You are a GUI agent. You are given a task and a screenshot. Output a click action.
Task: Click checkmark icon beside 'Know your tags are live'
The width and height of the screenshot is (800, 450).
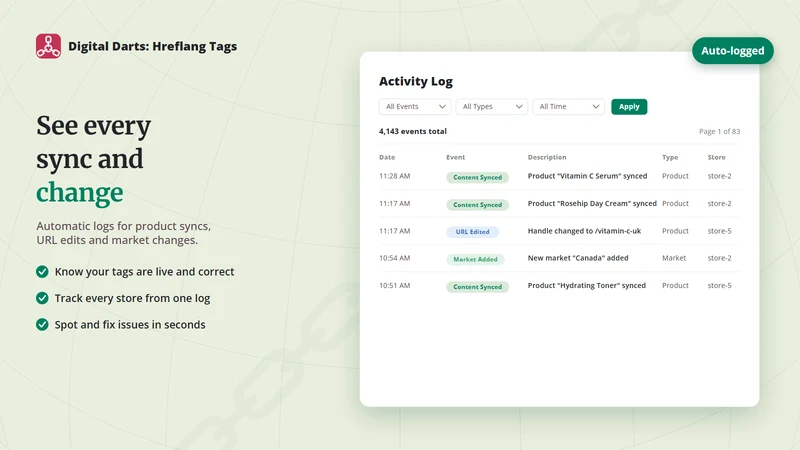42,272
